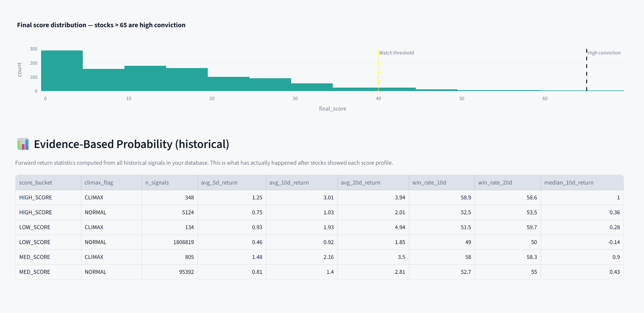This screenshot has width=644, height=313.
Task: Click HIGH_SCORE cell in the NORMAL row
Action: pos(48,212)
